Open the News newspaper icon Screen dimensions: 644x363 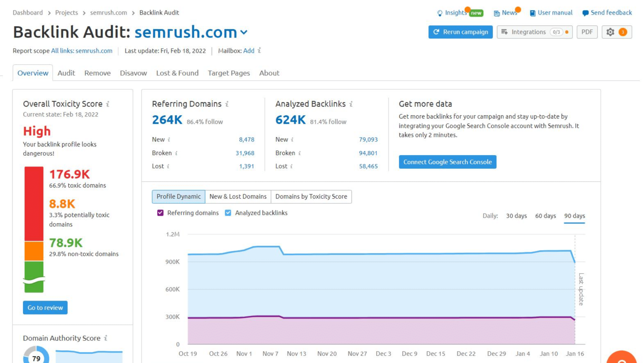(497, 13)
